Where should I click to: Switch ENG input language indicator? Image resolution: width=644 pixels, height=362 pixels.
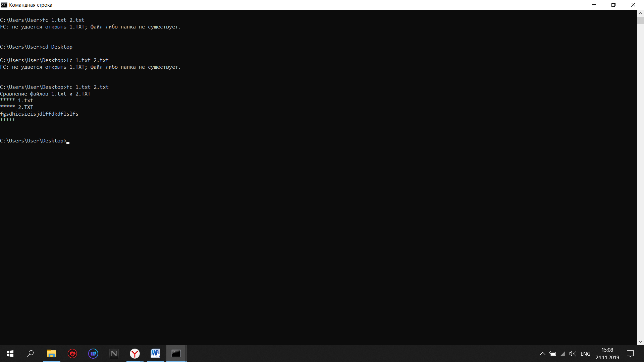coord(585,354)
